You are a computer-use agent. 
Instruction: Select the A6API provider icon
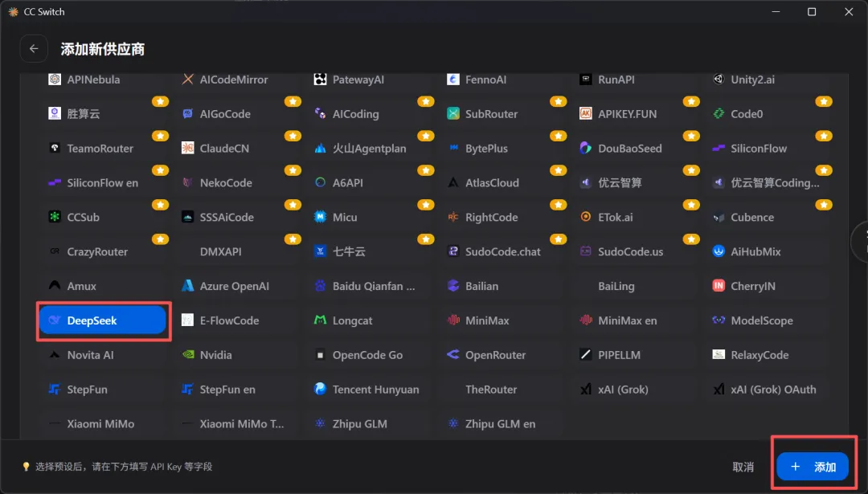coord(320,182)
